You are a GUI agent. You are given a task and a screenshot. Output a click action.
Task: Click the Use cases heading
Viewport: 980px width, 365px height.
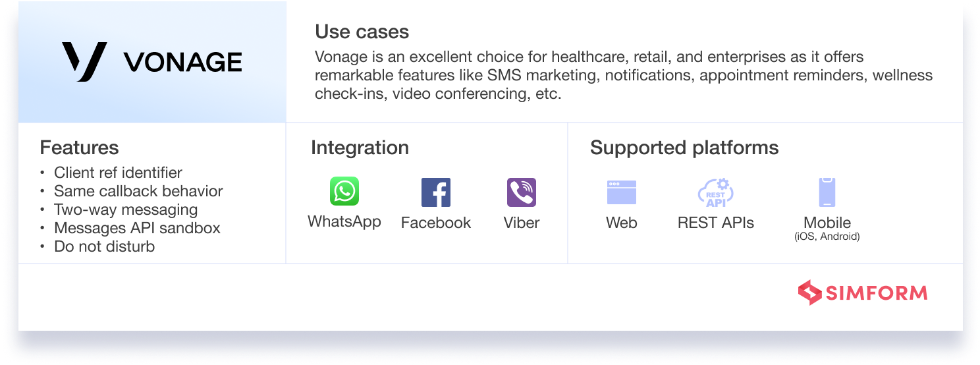pos(362,32)
